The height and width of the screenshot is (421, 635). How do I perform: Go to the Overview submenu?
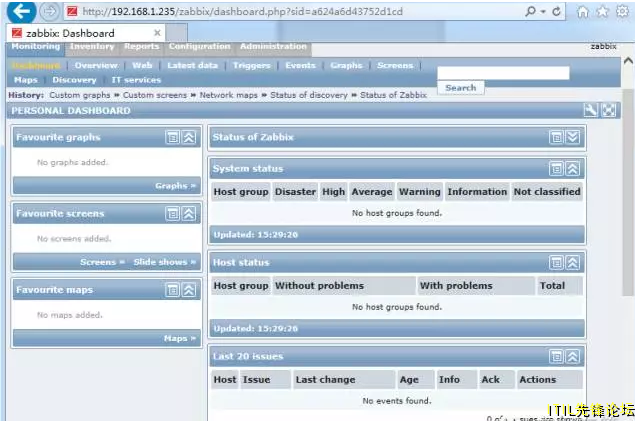pos(96,66)
